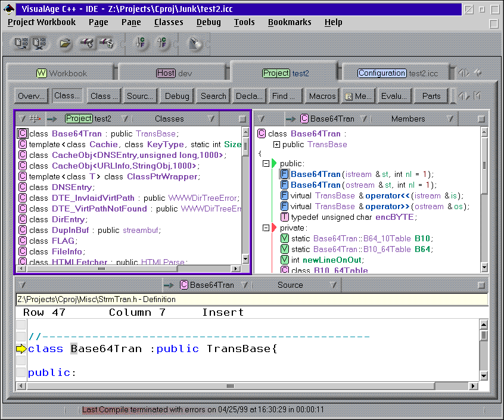Screen dimensions: 504x420
Task: Toggle maximize box of the Source pane
Action: click(x=481, y=285)
